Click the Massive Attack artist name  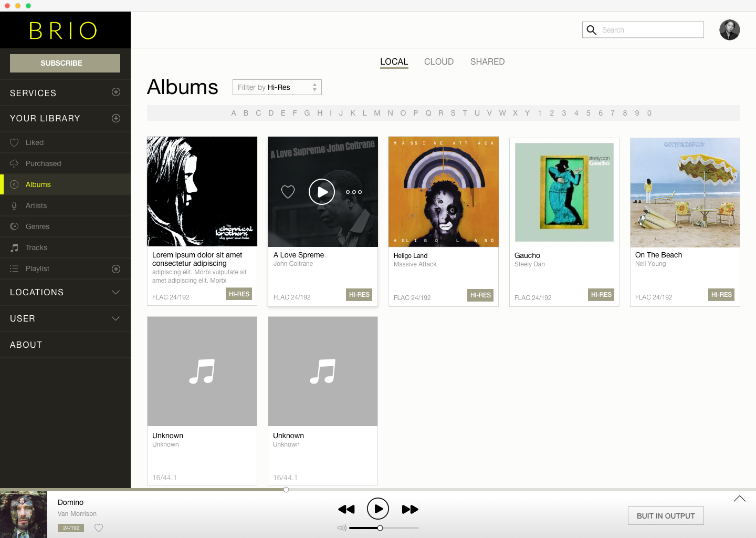pyautogui.click(x=415, y=264)
